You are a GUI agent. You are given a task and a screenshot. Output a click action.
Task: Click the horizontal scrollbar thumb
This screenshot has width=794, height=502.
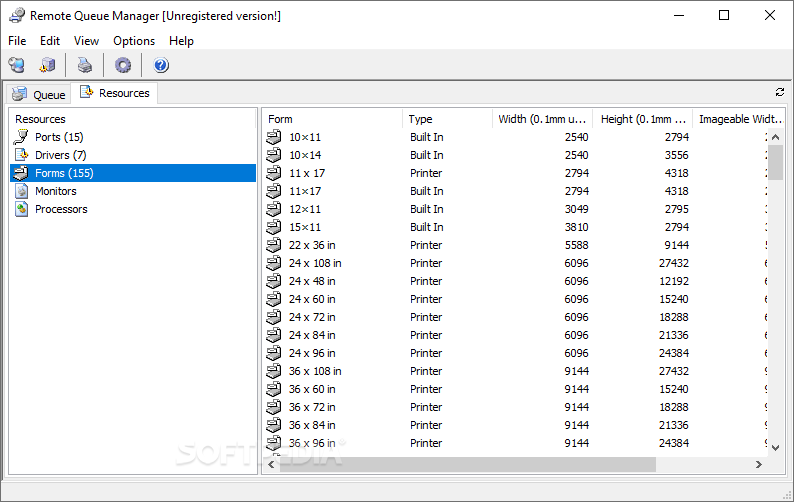pyautogui.click(x=468, y=464)
